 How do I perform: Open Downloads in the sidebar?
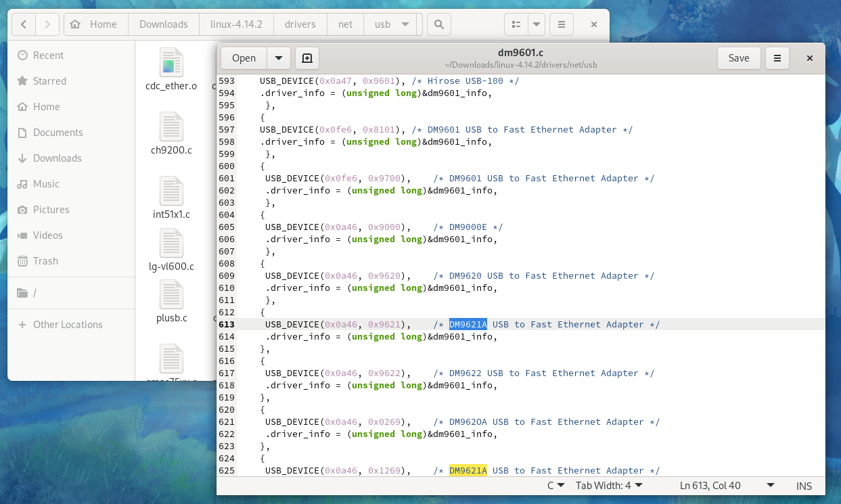(71, 158)
